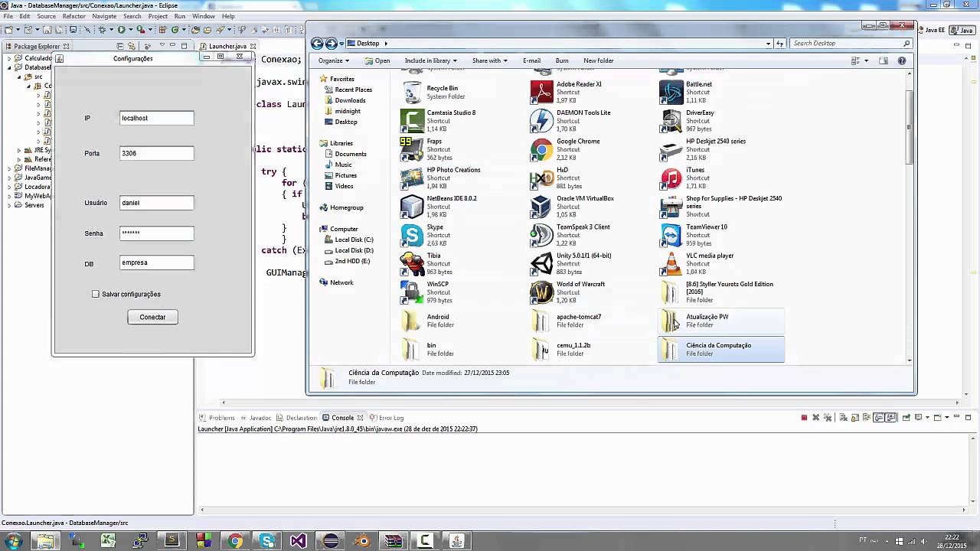Open the Share with dropdown
Screen dimensions: 980x551
(490, 60)
